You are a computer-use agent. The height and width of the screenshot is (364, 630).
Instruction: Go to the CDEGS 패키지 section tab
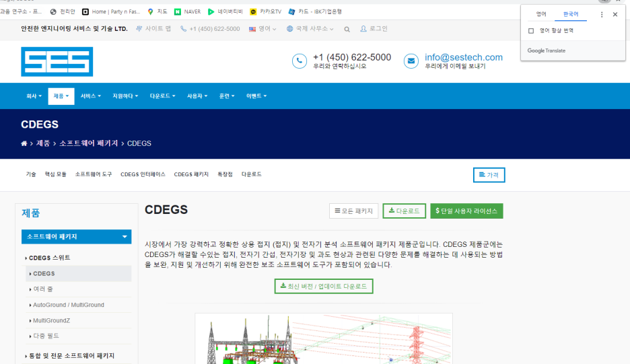coord(191,174)
